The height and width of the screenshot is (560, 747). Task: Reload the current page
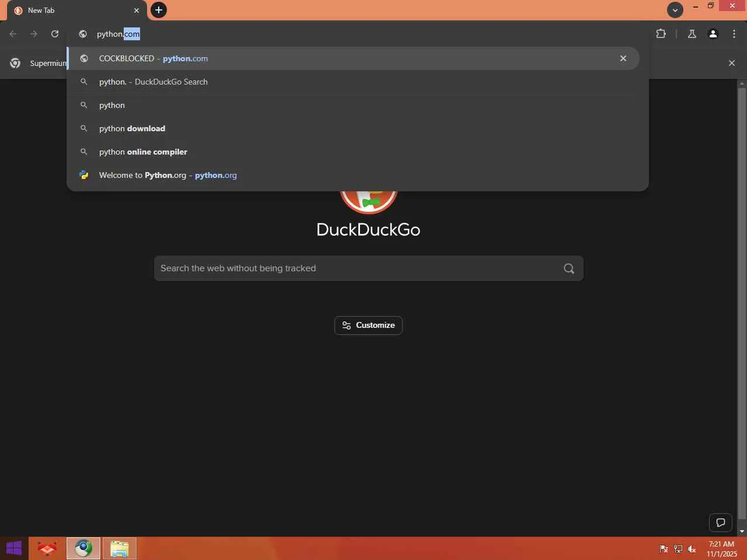55,34
